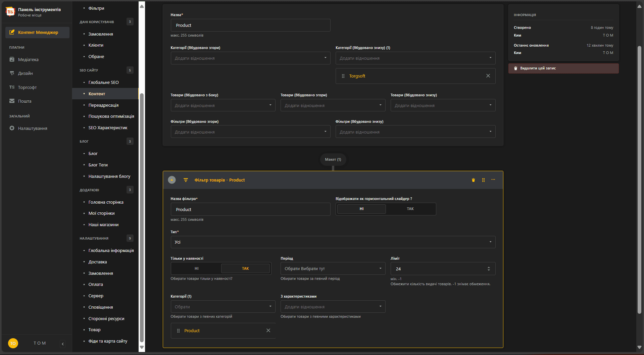Click the Дизайн paint roller icon
Screen dimensions: 644x355
point(12,73)
